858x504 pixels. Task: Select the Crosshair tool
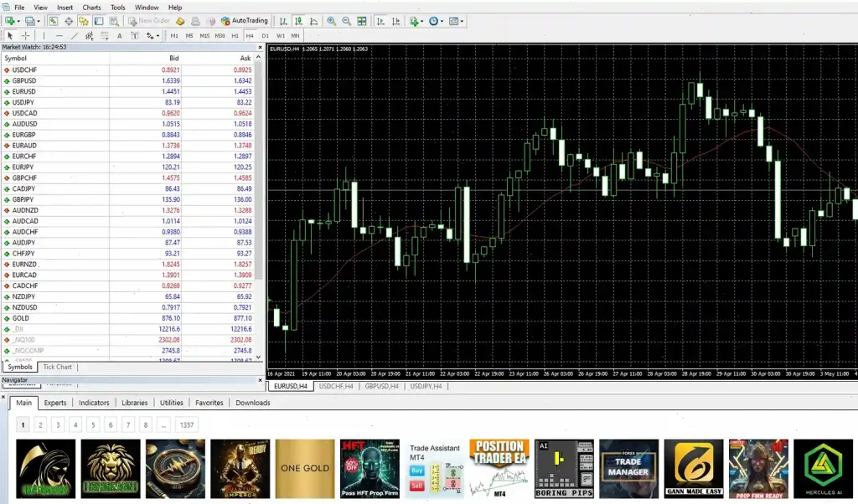[x=25, y=36]
